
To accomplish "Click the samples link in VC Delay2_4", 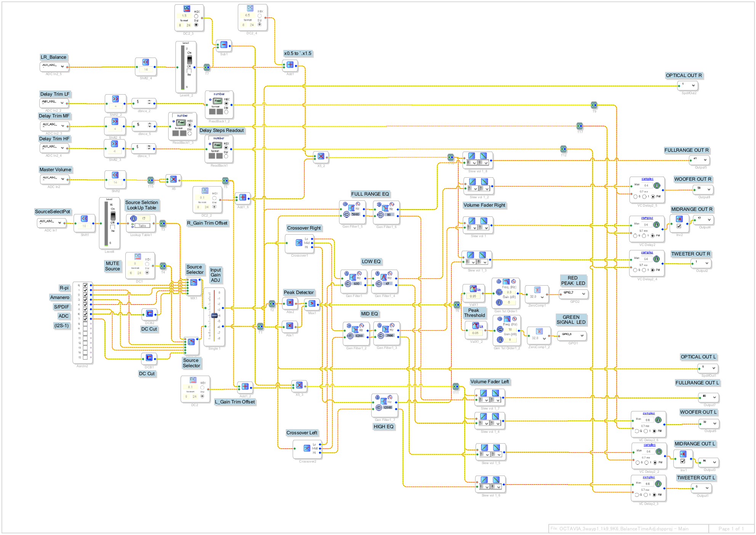I will point(647,252).
